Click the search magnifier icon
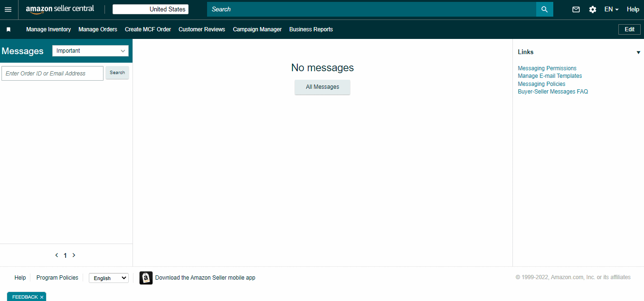The image size is (644, 301). [x=544, y=9]
